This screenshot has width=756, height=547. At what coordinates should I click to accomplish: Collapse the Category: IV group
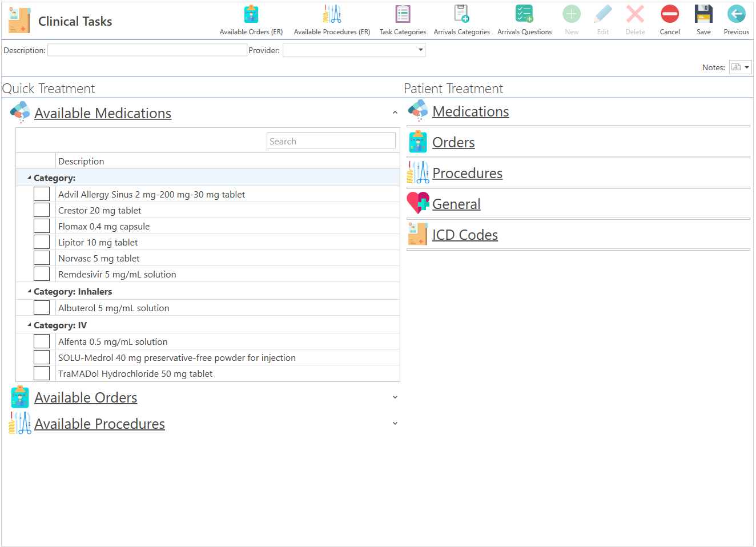pos(29,325)
